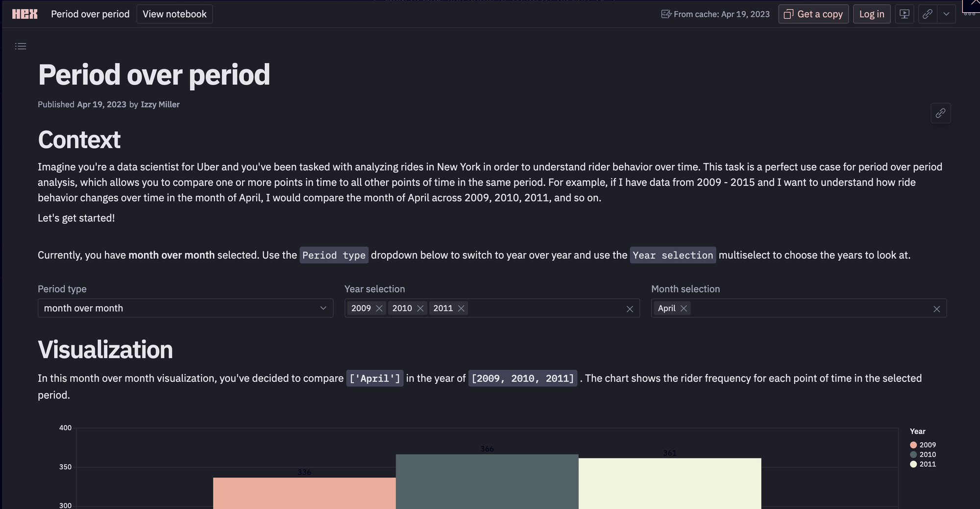Remove the 2009 year tag
The width and height of the screenshot is (980, 509).
coord(379,308)
